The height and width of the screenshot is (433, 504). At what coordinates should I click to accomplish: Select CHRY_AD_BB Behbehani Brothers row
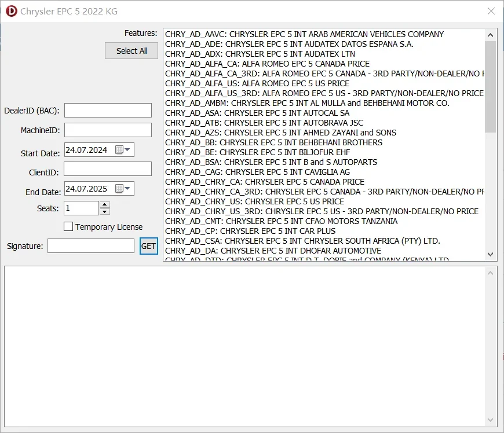[324, 142]
